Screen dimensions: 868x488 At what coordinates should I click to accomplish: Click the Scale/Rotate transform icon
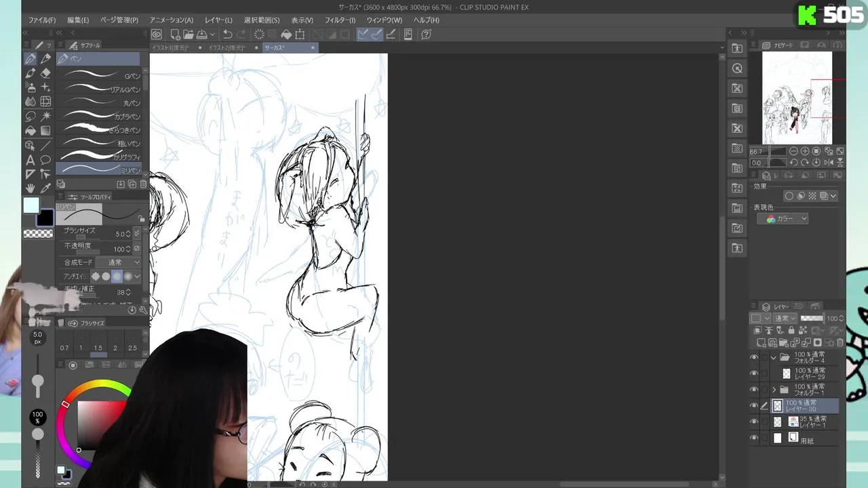(300, 35)
